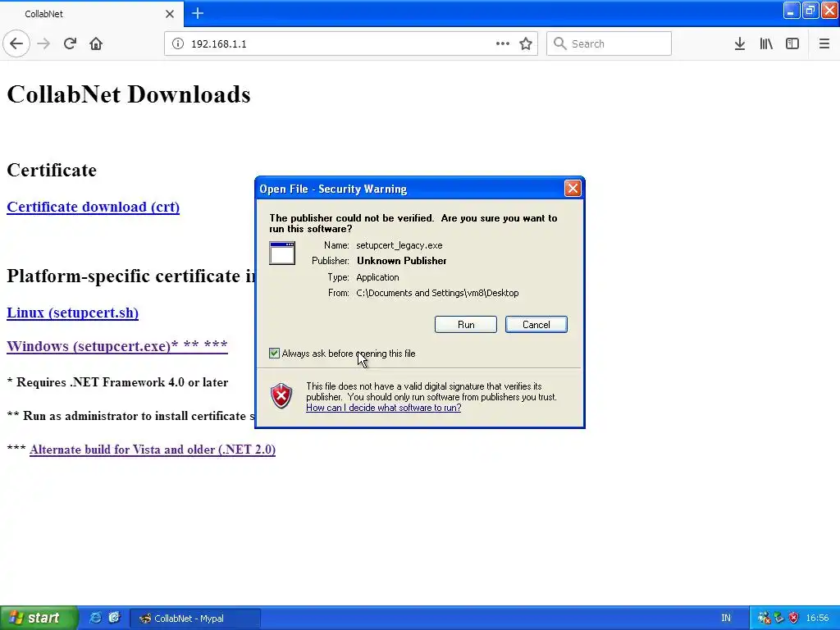
Task: Click the file name setupcert_legacy.exe
Action: point(399,245)
